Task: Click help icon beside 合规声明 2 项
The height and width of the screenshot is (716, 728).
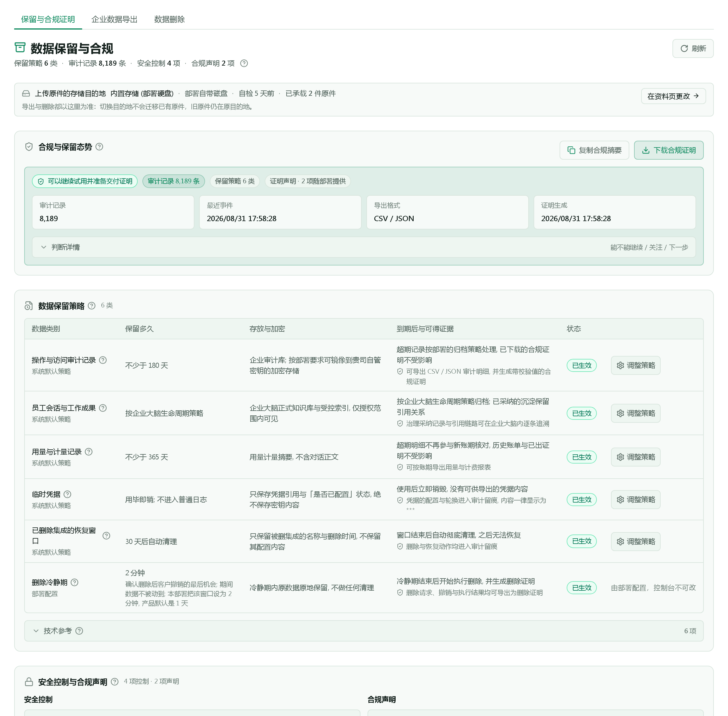Action: [244, 63]
